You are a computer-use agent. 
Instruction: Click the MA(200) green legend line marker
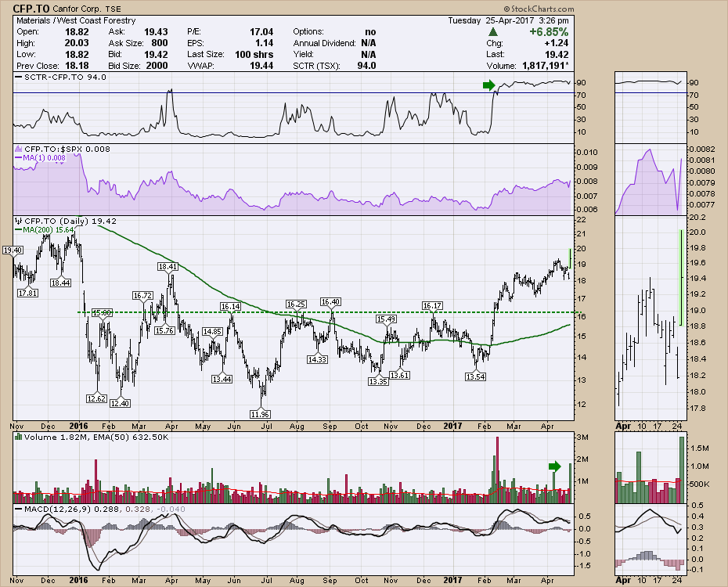18,229
